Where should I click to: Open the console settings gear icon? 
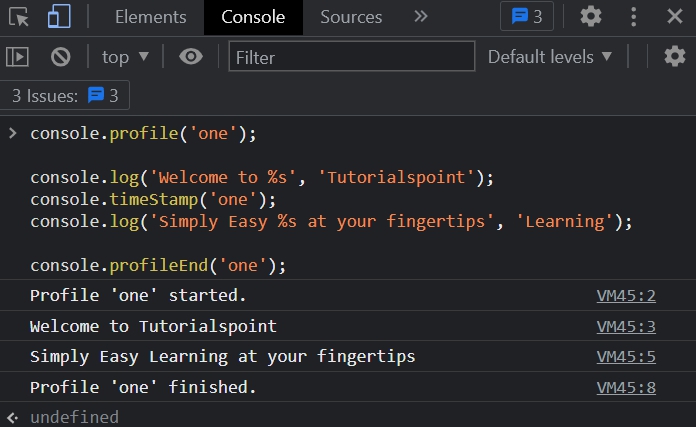point(675,57)
